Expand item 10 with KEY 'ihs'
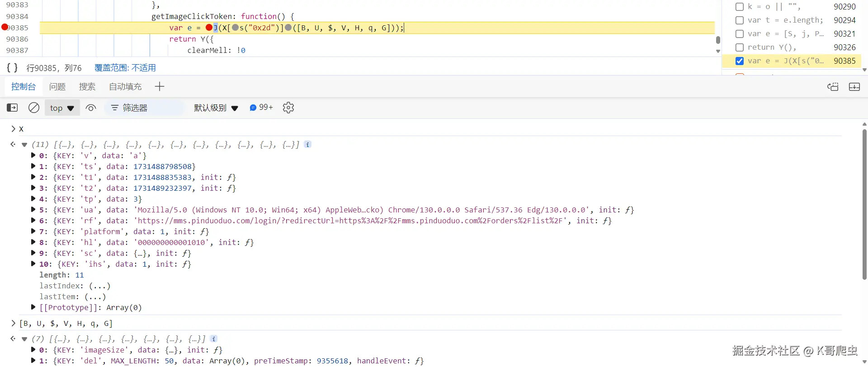The height and width of the screenshot is (367, 868). (x=33, y=264)
